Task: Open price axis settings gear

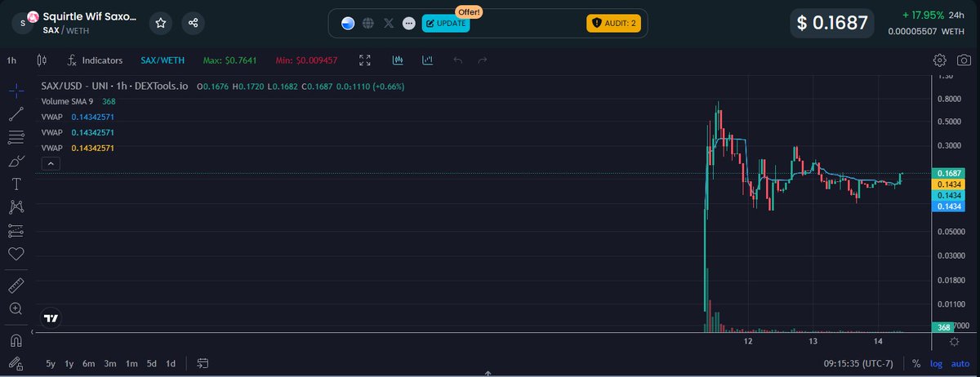Action: pos(953,342)
